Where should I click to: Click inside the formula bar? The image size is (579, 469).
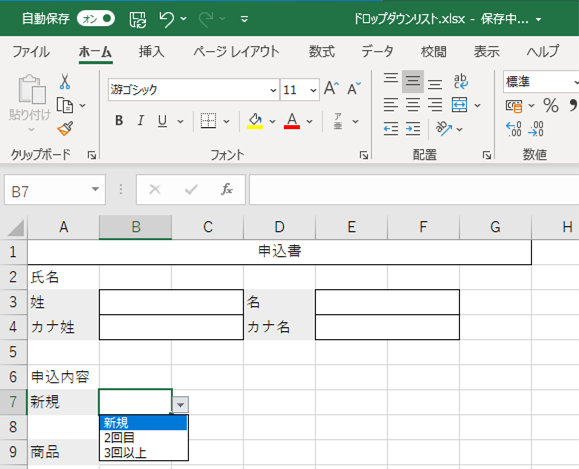pos(414,190)
